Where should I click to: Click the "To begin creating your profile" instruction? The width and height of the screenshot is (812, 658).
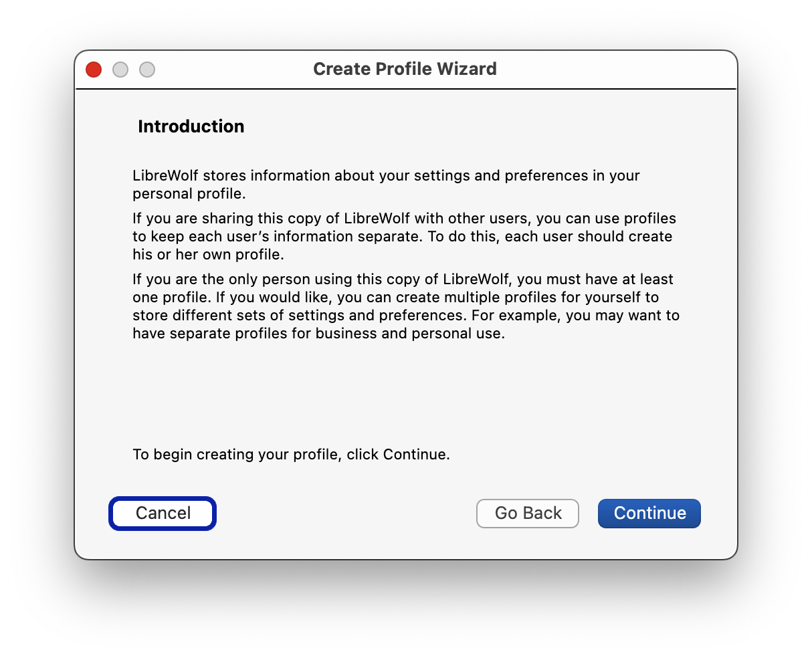[291, 455]
